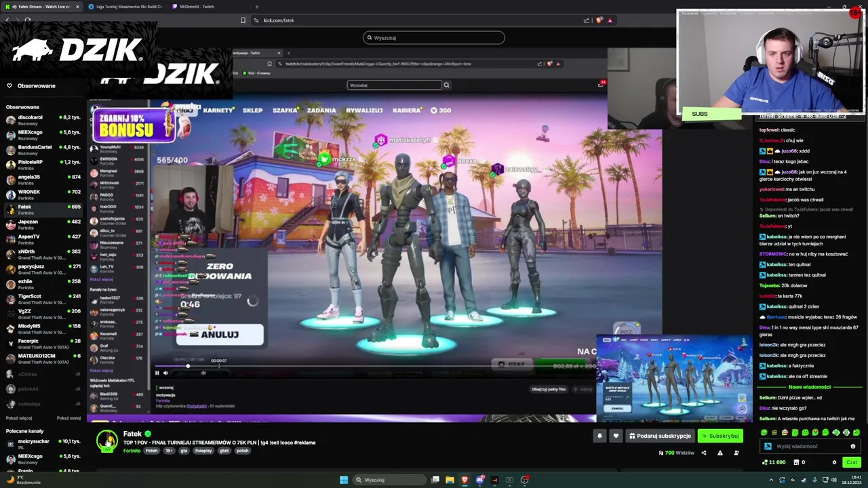The width and height of the screenshot is (868, 488).
Task: Click the Wyślij wiadomość chat input field
Action: pyautogui.click(x=810, y=447)
